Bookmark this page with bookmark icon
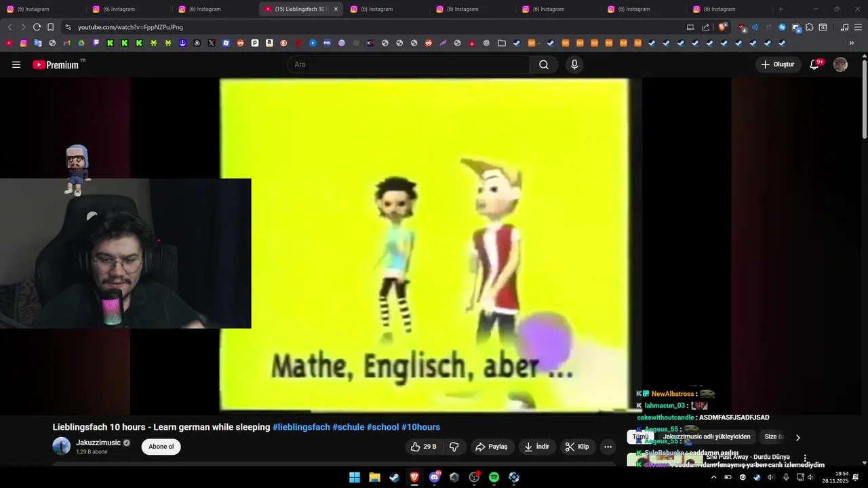The width and height of the screenshot is (868, 488). [x=50, y=27]
